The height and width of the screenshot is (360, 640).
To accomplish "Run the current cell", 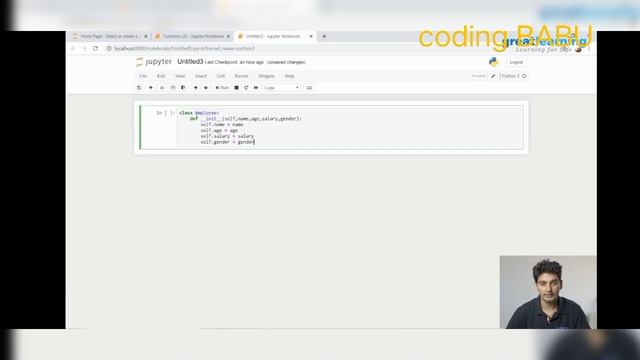I will tap(222, 88).
